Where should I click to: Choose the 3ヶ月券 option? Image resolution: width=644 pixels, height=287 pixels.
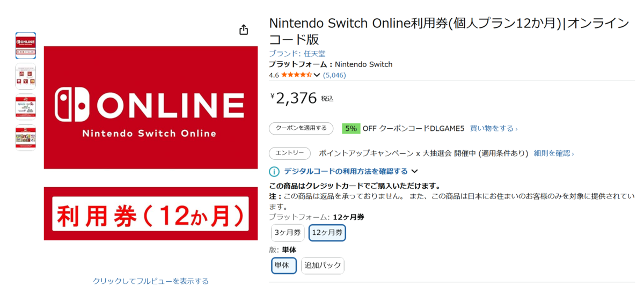click(x=288, y=232)
